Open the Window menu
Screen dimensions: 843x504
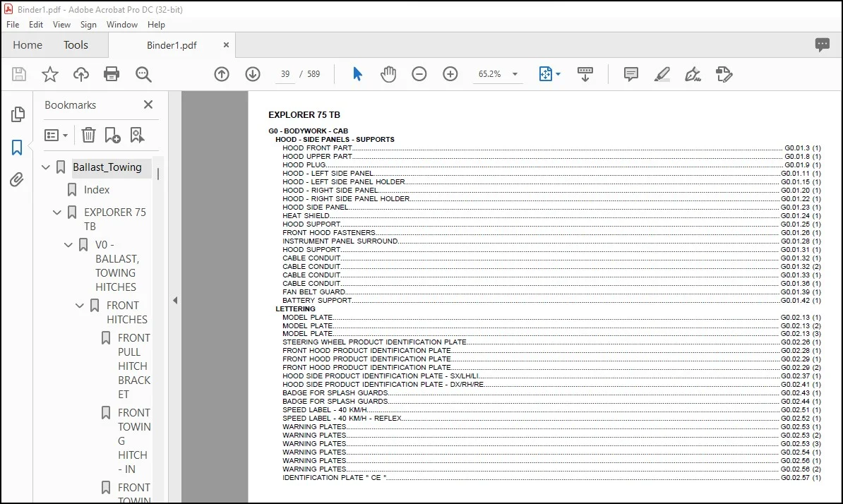[x=122, y=25]
